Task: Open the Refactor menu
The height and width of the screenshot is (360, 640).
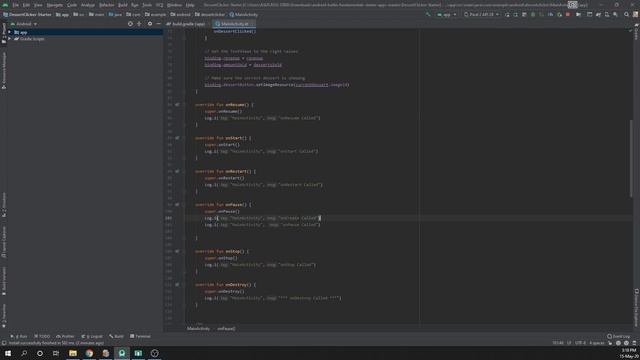Action: [x=107, y=5]
